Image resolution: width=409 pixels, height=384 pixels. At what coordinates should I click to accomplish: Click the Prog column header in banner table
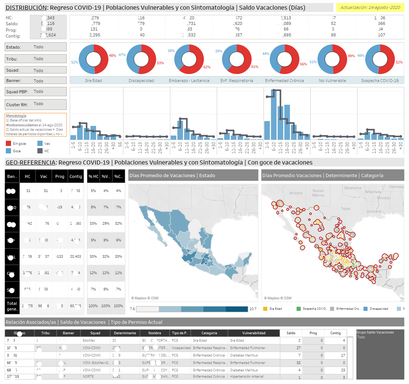[60, 176]
